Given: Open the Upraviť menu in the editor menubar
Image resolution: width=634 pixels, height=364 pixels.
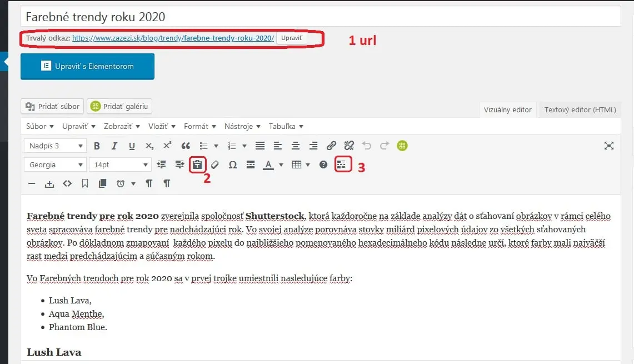Looking at the screenshot, I should (x=79, y=127).
